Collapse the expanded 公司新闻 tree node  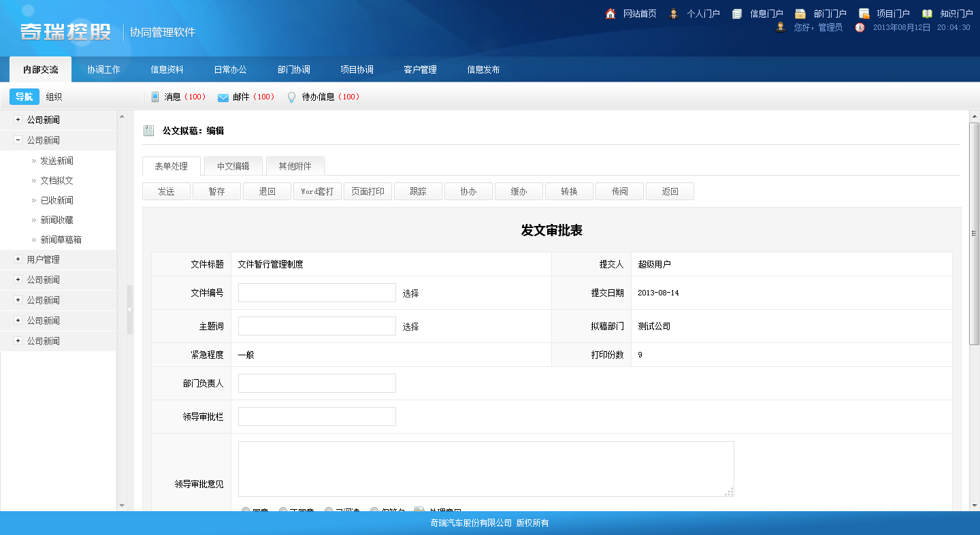[18, 140]
